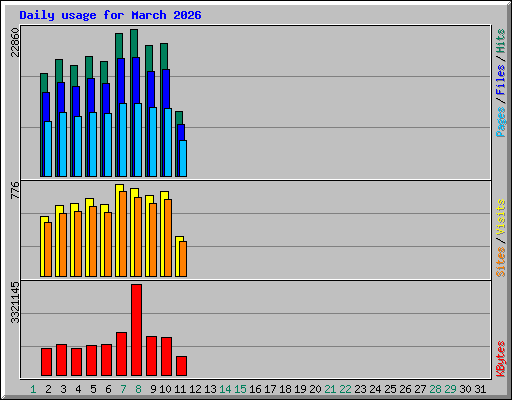Viewport: 512px width, 400px height.
Task: Click the day 25 label on x-axis
Action: click(x=390, y=389)
